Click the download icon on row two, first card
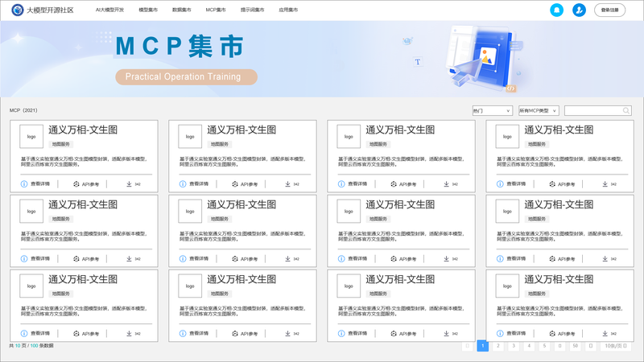 pos(129,258)
